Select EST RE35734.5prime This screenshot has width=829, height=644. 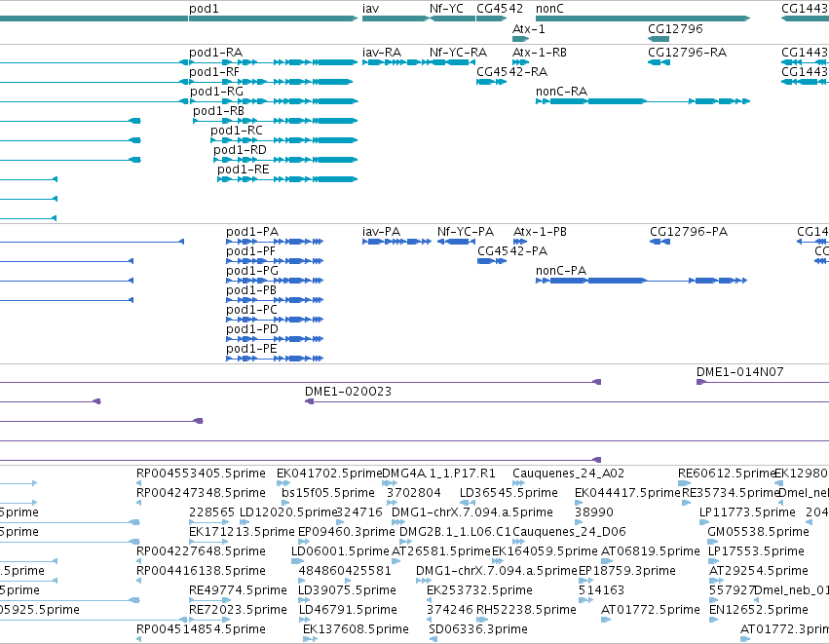tap(731, 493)
